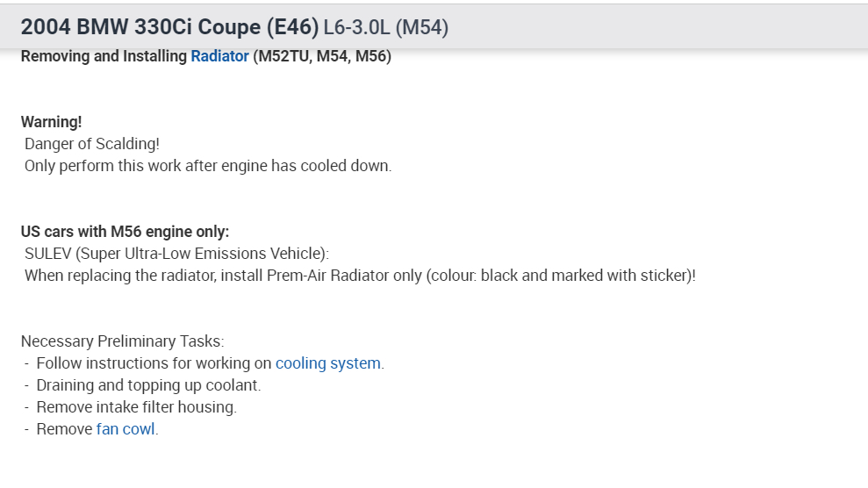Select the Warning! heading

(x=51, y=122)
